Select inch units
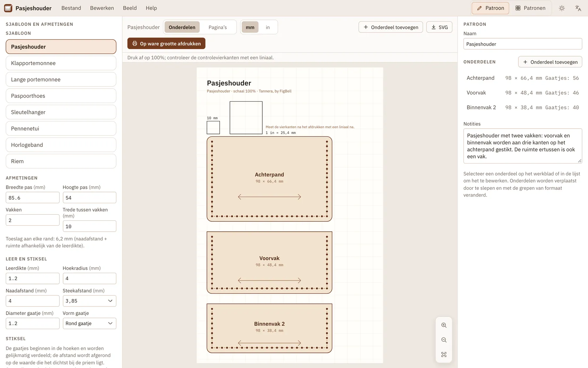The image size is (588, 368). [268, 27]
